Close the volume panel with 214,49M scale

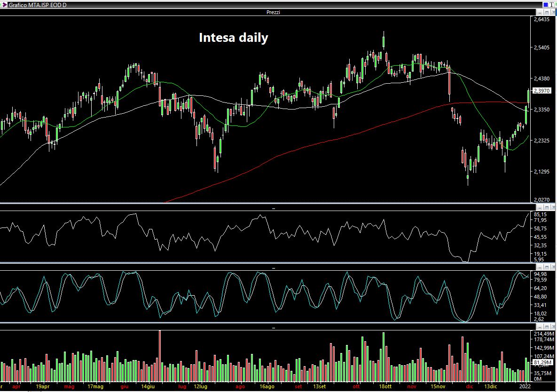(553, 327)
